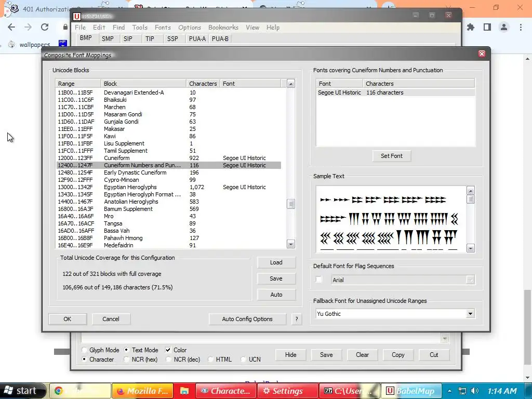
Task: Select the Egyptian Hieroglyphs block row
Action: (x=169, y=187)
